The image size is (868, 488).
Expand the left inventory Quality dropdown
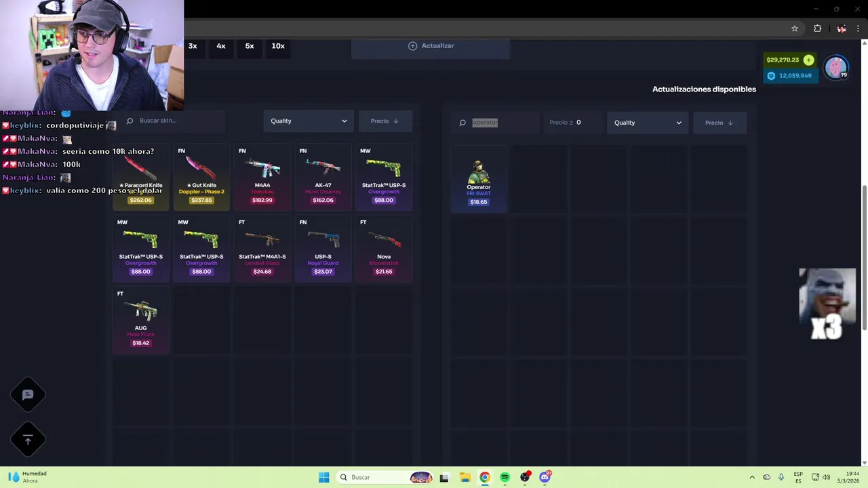coord(309,121)
